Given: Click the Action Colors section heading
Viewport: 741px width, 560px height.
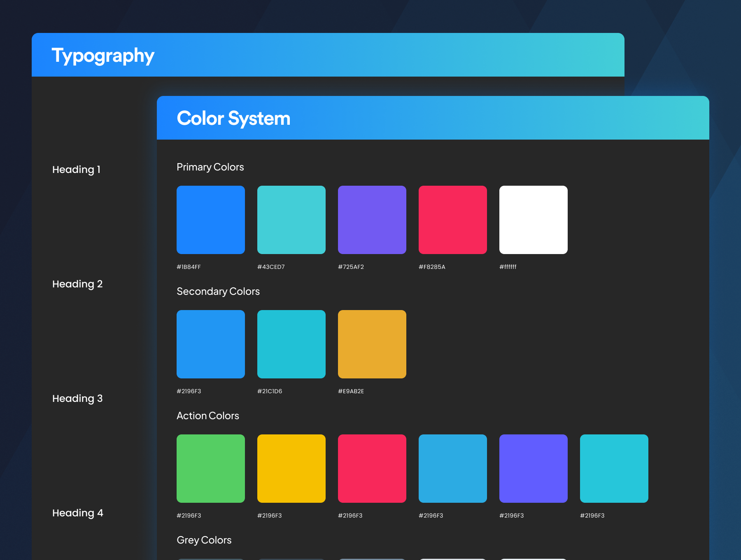Looking at the screenshot, I should pyautogui.click(x=208, y=416).
